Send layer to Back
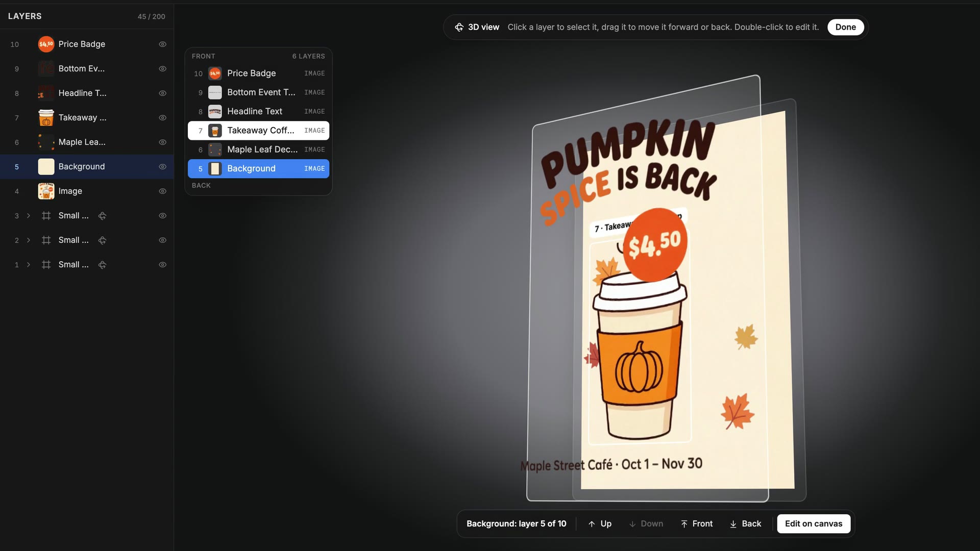The image size is (980, 551). (x=745, y=524)
